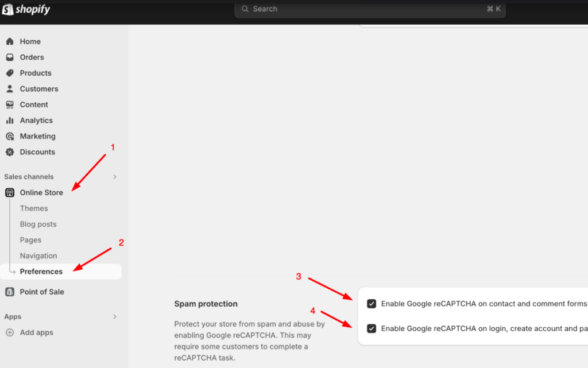Open the Orders menu item
Viewport: 588px width, 368px height.
(x=32, y=57)
